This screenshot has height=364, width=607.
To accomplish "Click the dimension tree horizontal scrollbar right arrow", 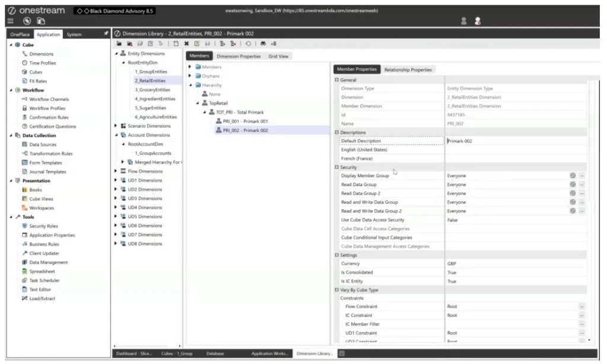I will click(x=180, y=346).
